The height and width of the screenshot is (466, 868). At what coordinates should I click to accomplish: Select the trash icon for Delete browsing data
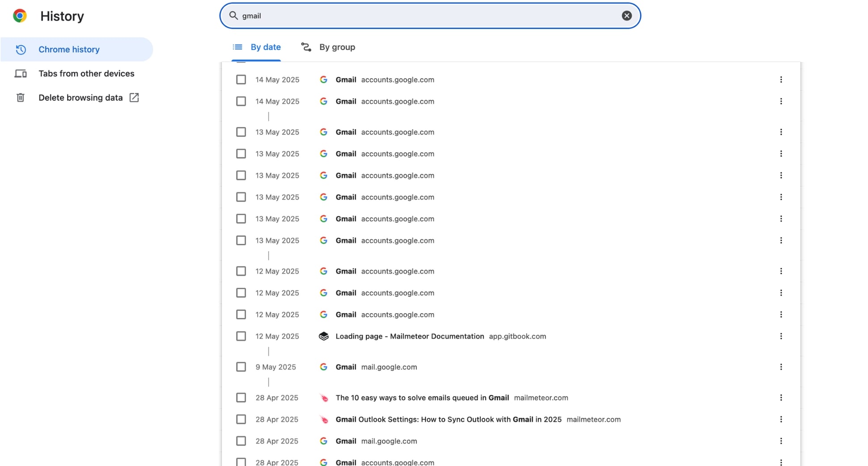[21, 97]
